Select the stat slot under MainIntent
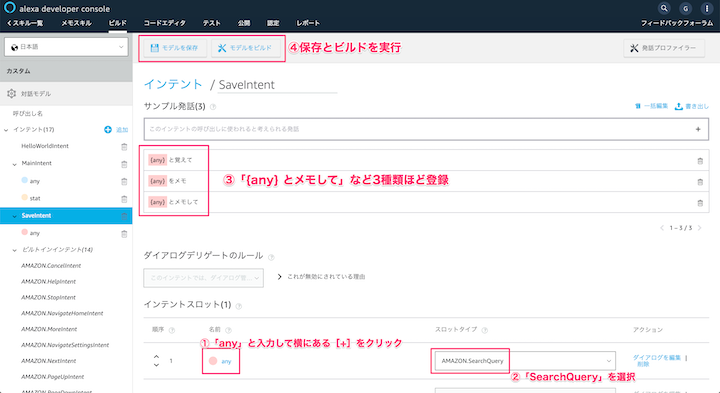 pyautogui.click(x=35, y=198)
